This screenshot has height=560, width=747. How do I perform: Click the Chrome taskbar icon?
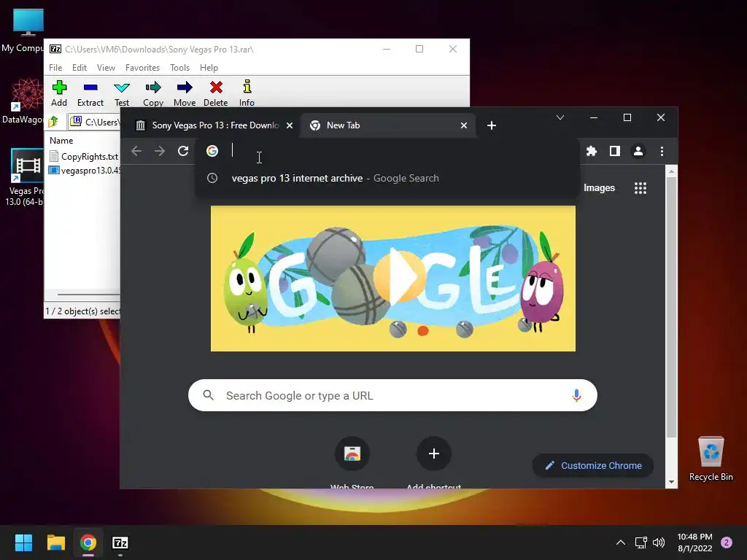(x=88, y=542)
